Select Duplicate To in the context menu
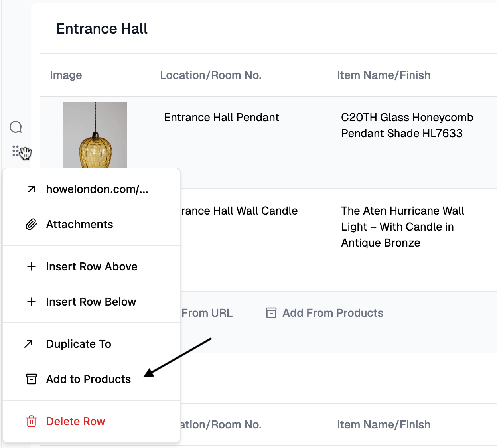 pos(79,344)
